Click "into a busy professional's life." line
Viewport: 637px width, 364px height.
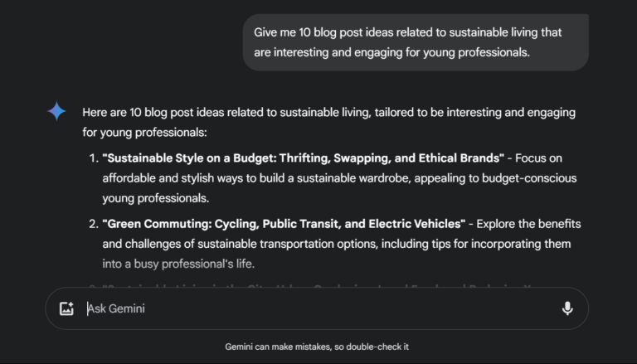point(177,264)
